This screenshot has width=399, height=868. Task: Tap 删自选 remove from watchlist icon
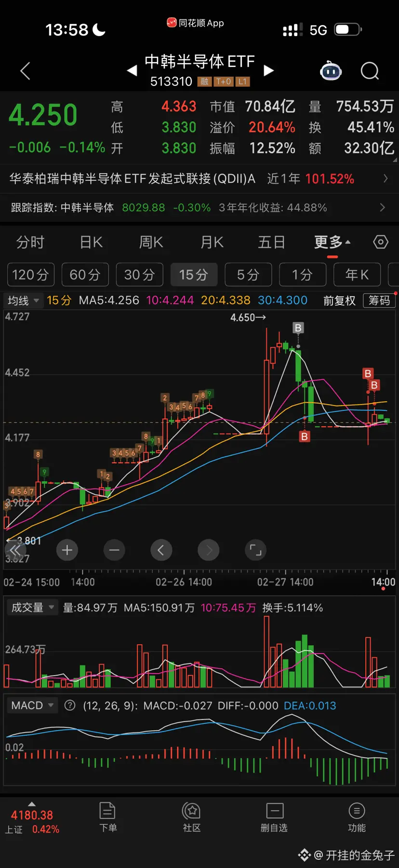coord(274,817)
